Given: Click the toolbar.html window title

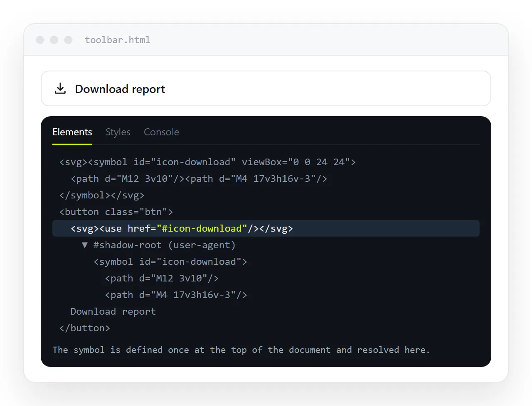Looking at the screenshot, I should (x=118, y=40).
